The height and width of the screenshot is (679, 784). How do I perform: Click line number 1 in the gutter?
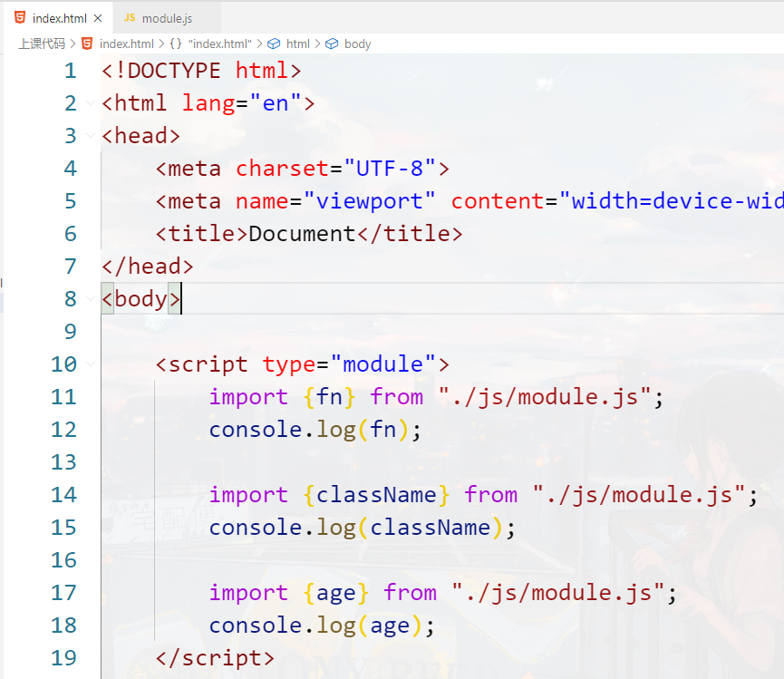[71, 71]
